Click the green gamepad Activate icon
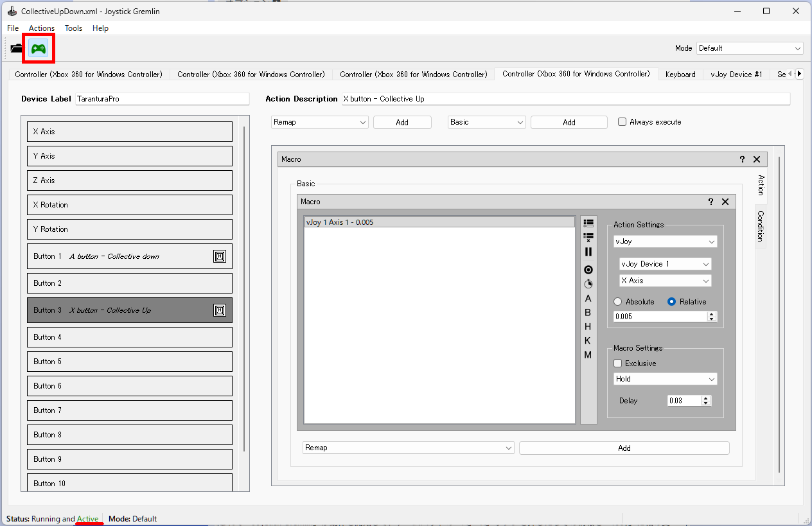This screenshot has width=812, height=526. click(x=39, y=49)
